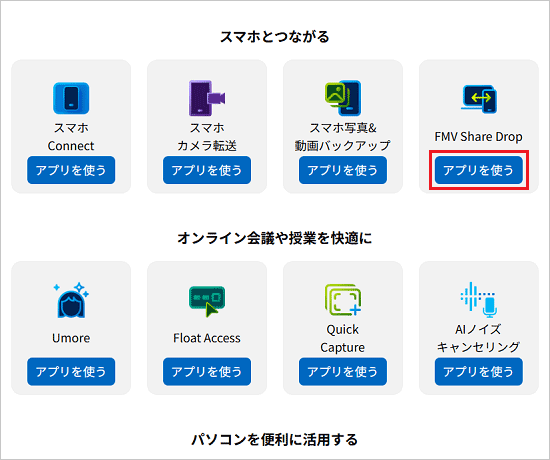Select the AIノイズキャンセリング label text

coord(479,338)
